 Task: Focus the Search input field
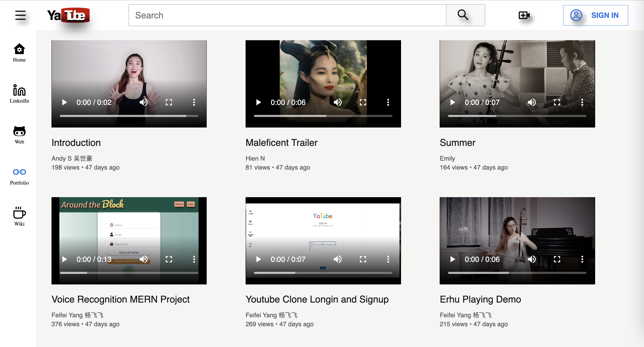click(x=287, y=15)
